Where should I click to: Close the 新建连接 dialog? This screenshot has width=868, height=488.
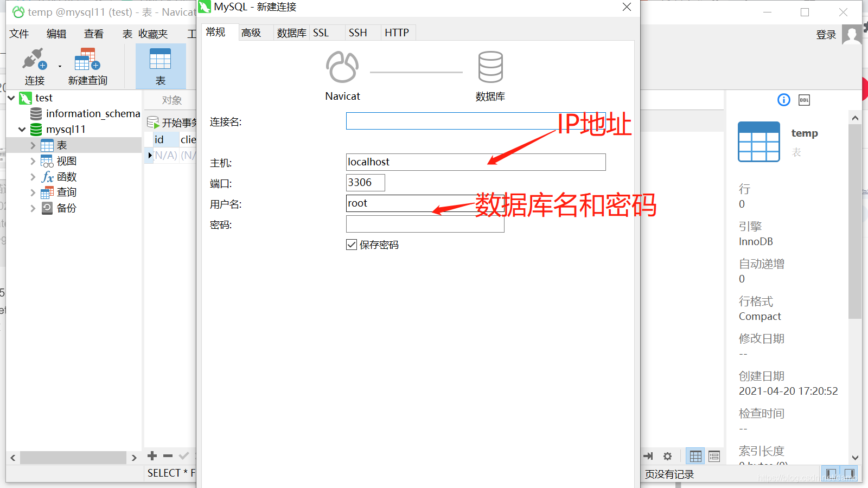627,7
